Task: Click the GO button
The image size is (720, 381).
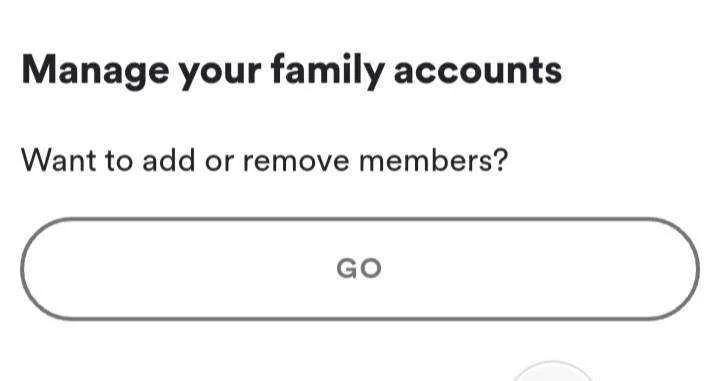Action: (x=360, y=269)
